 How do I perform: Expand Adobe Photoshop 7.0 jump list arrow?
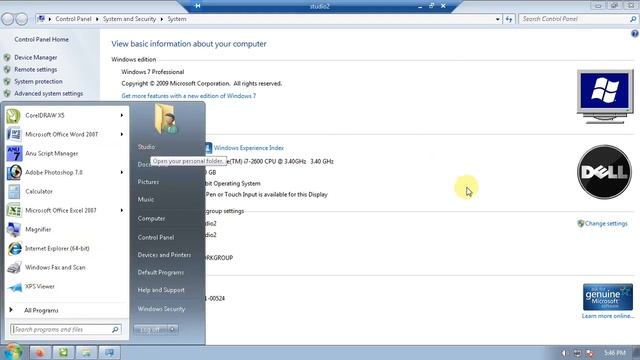(122, 172)
